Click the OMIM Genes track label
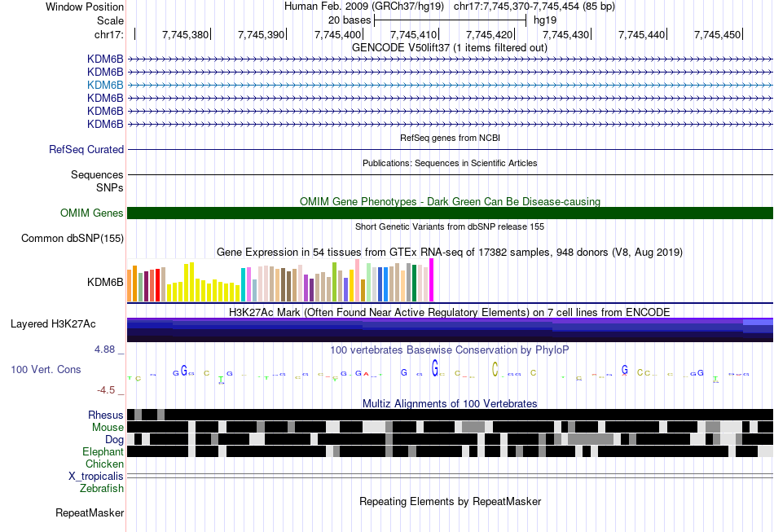 point(91,213)
